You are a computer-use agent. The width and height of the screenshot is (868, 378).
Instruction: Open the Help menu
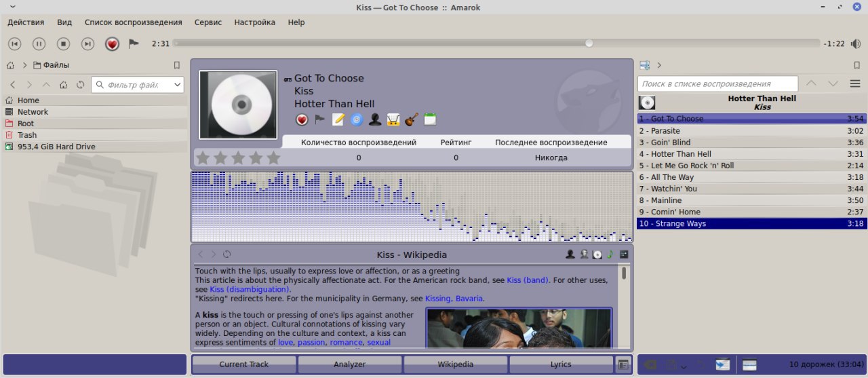pos(296,22)
